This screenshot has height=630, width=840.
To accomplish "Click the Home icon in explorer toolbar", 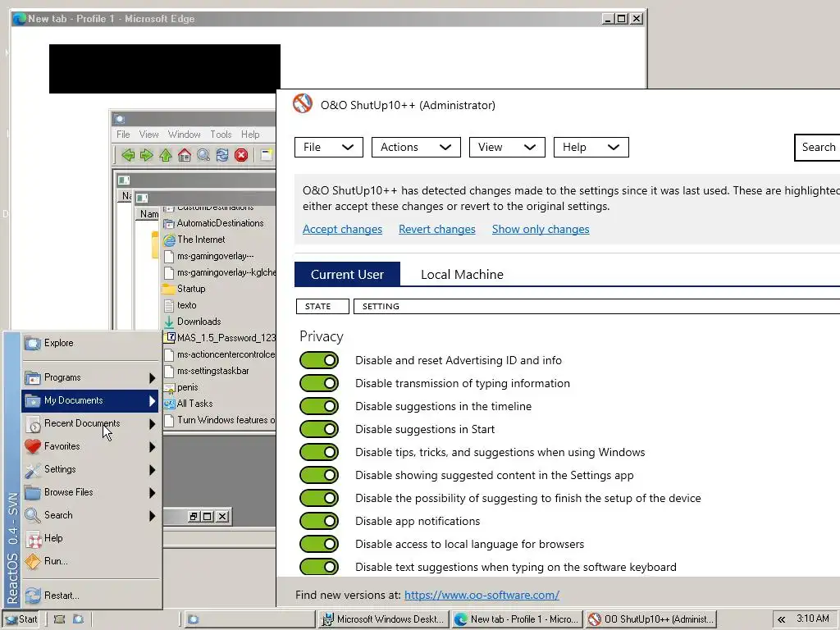I will pyautogui.click(x=185, y=155).
